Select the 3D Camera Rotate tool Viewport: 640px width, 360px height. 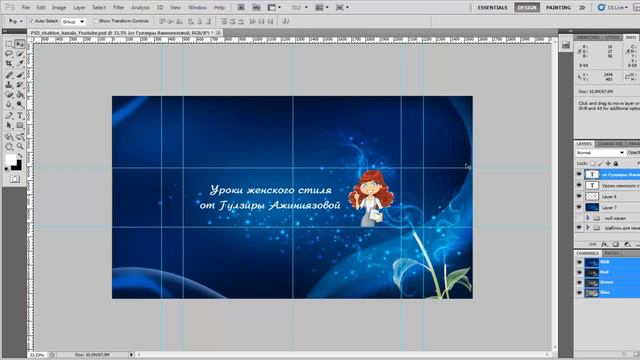pyautogui.click(x=20, y=137)
